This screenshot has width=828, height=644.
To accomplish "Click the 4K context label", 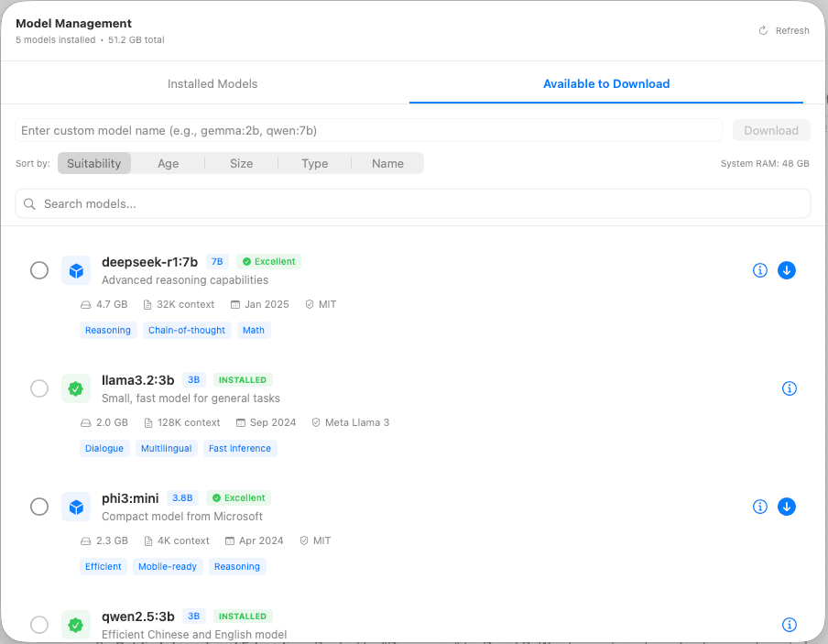I will pos(177,540).
